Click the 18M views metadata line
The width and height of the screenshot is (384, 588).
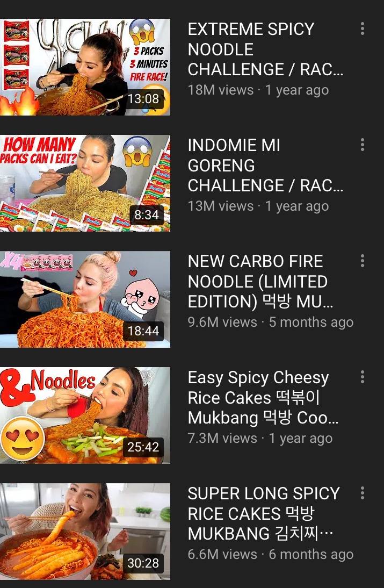click(x=258, y=90)
